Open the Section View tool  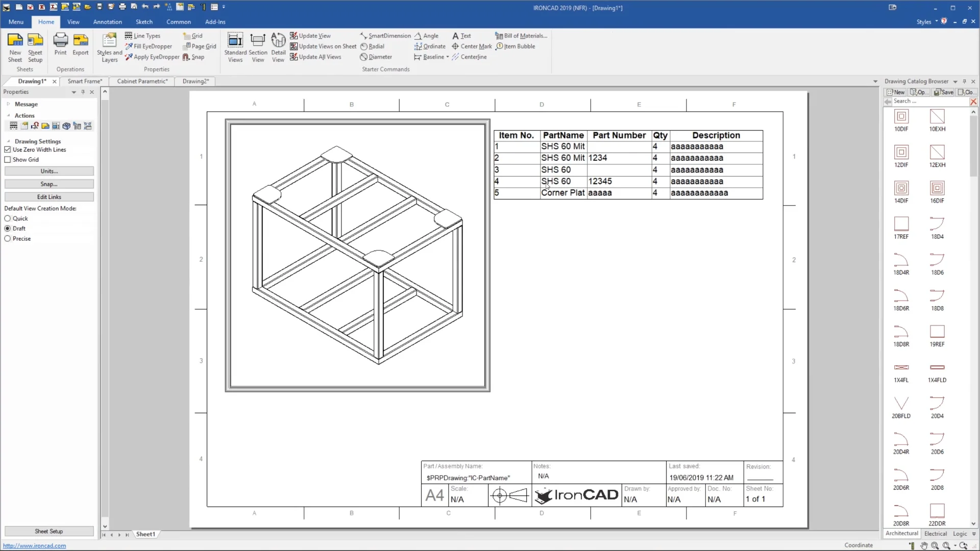point(258,46)
